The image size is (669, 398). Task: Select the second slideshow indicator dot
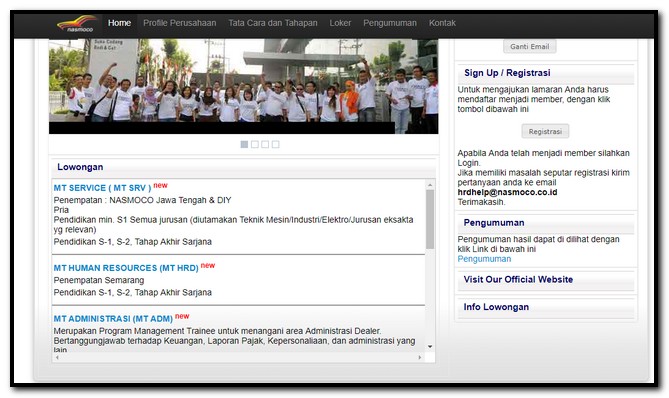click(x=255, y=145)
